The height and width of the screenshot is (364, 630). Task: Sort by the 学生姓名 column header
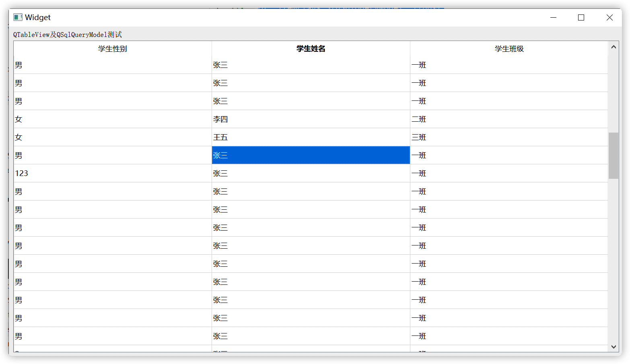point(311,49)
